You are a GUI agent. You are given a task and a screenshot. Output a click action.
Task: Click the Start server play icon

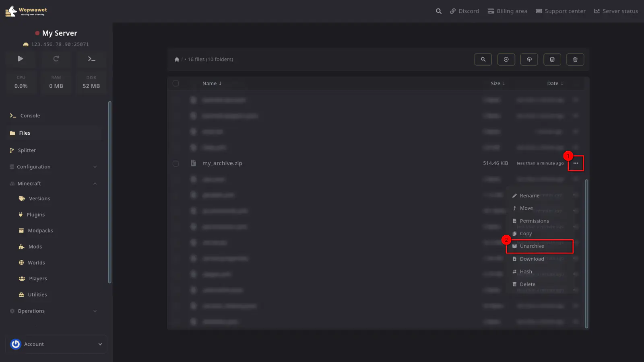[x=21, y=59]
